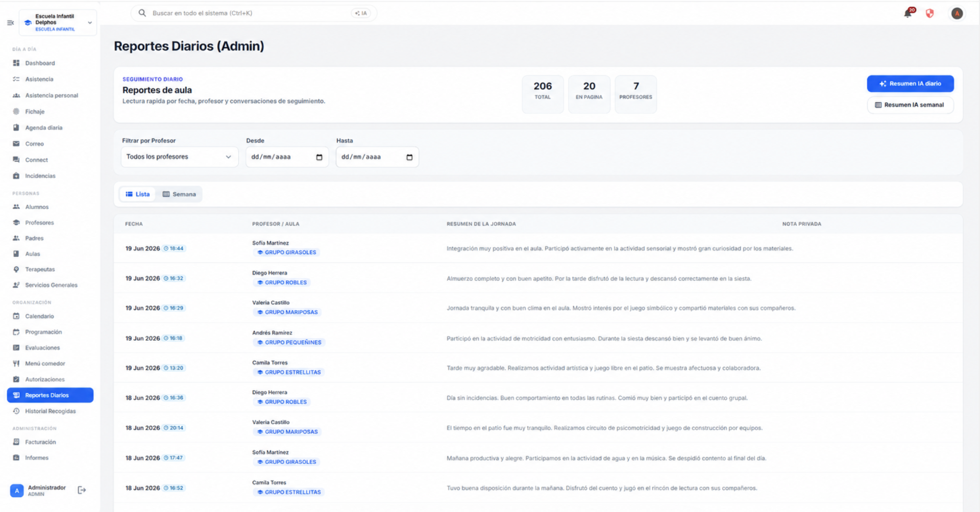Switch to Lista view tab

138,194
